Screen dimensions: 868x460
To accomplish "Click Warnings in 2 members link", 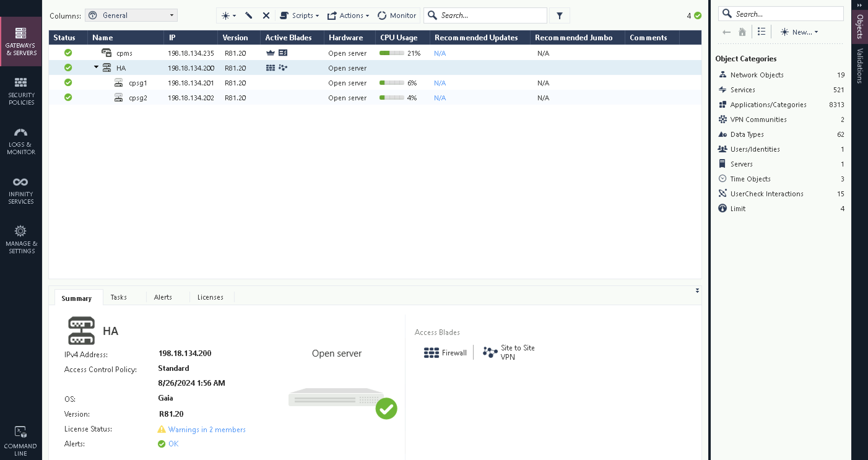I will (x=206, y=429).
